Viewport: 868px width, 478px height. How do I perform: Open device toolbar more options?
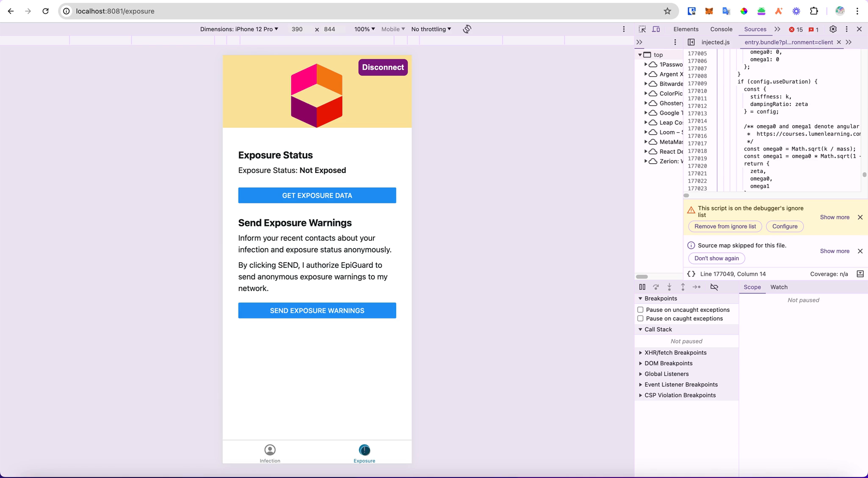coord(624,29)
